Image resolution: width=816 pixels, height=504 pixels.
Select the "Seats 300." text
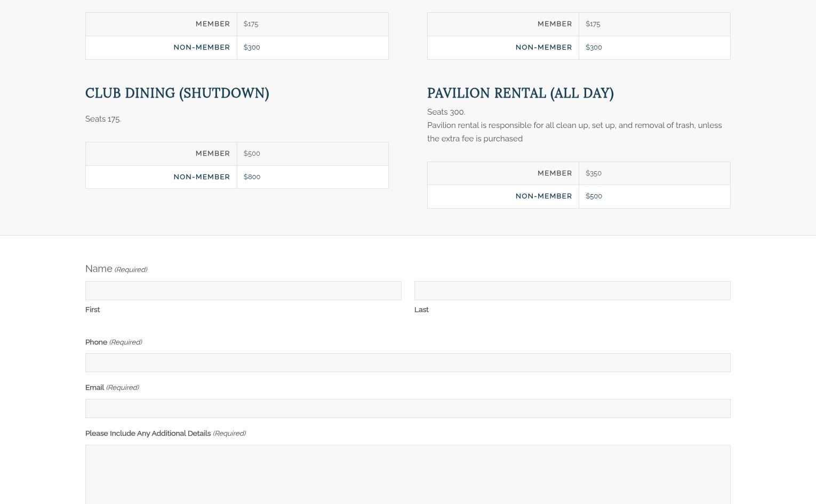click(446, 112)
